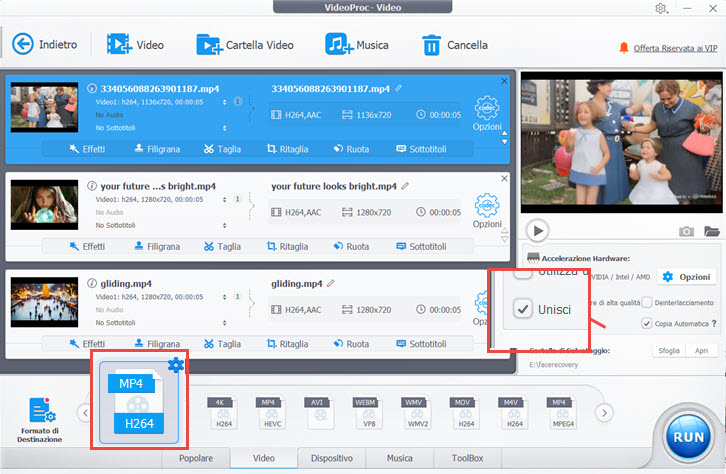Expand subtitle selector of gliding.mp4
This screenshot has width=726, height=474.
click(225, 323)
